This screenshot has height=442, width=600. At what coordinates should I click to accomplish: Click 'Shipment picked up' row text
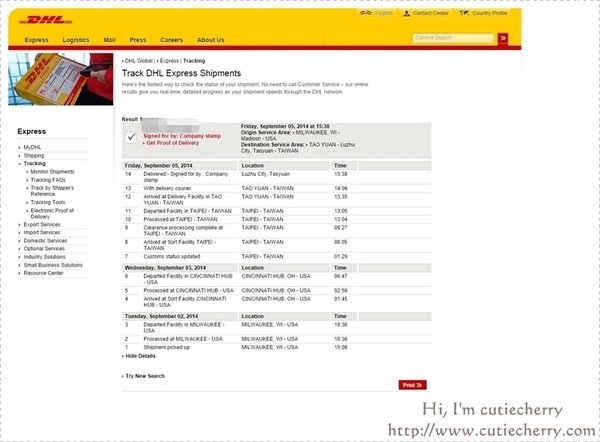click(x=166, y=347)
